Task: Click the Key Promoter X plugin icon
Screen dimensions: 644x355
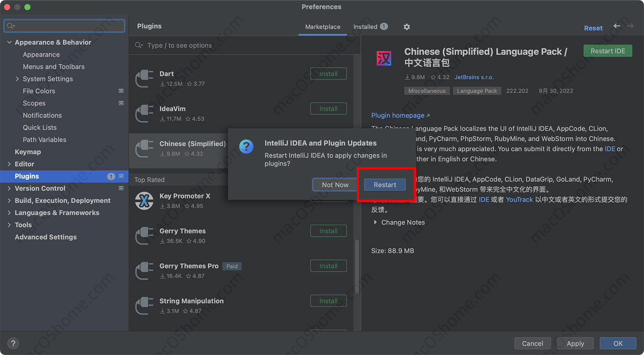Action: 144,201
